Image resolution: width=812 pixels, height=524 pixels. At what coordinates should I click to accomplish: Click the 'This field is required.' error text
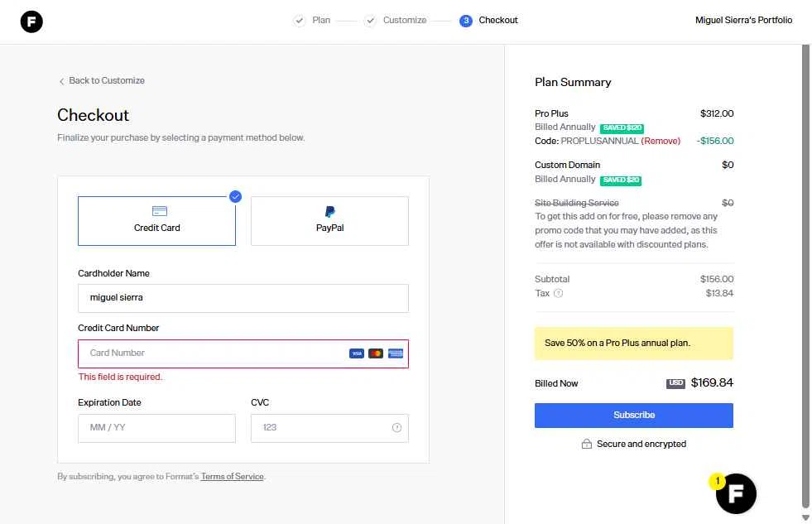tap(120, 377)
